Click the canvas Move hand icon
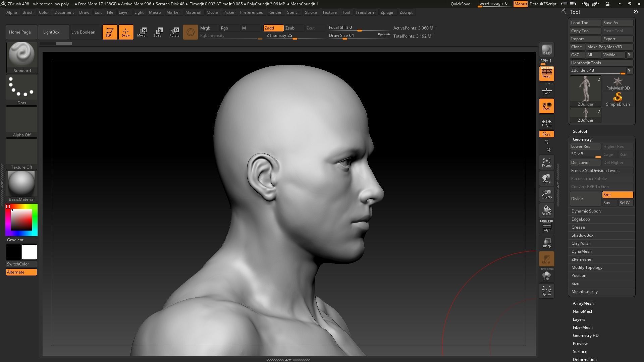The width and height of the screenshot is (644, 362). [x=546, y=178]
